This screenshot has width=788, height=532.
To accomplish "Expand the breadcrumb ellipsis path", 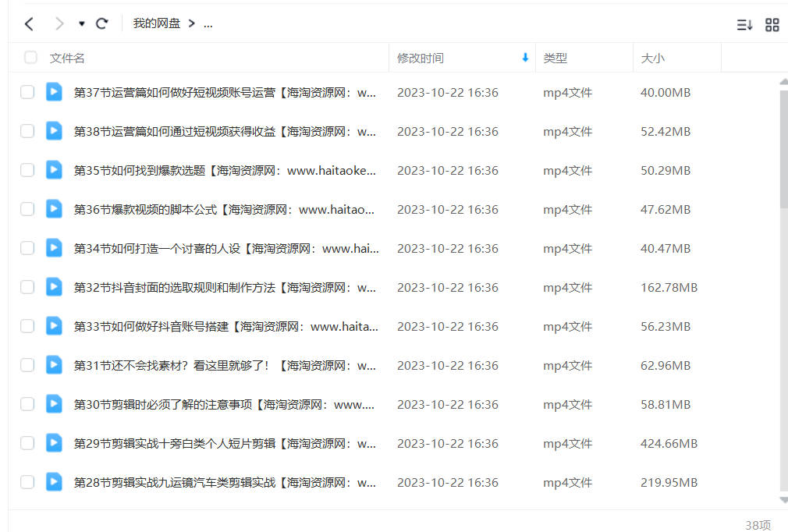I will tap(208, 24).
